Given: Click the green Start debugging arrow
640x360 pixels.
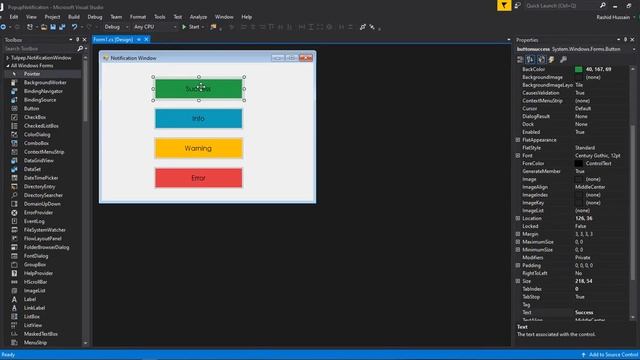Looking at the screenshot, I should [184, 27].
